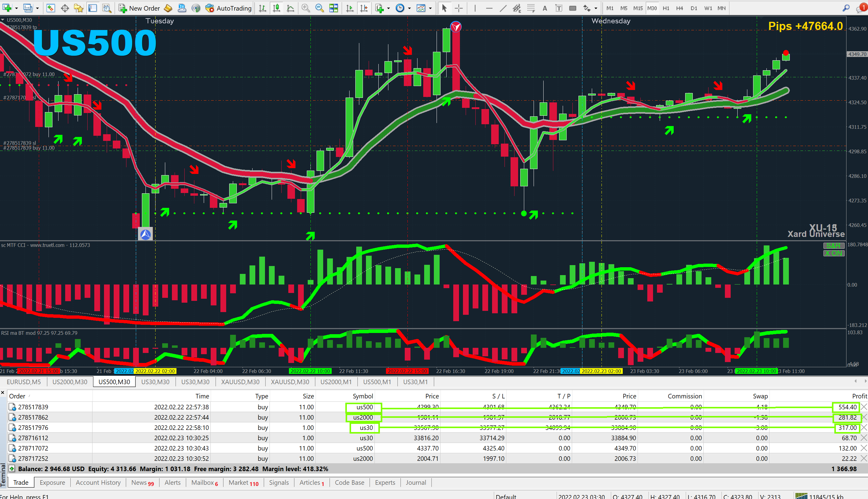Screen dimensions: 868x499
Task: Toggle AutoTrading on or off
Action: point(228,8)
